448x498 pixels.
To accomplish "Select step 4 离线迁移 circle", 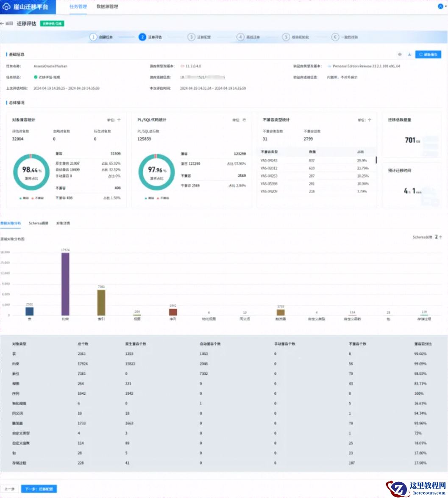I will (240, 37).
